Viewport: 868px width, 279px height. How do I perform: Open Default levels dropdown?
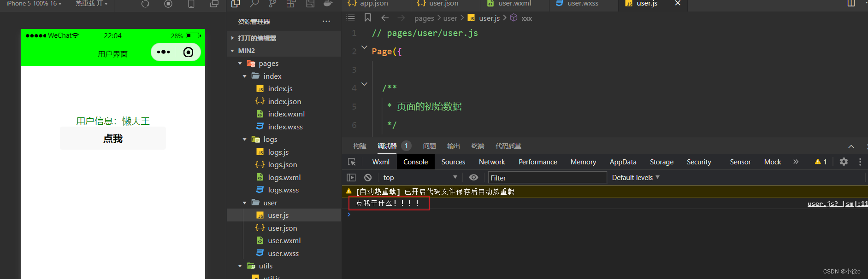point(636,178)
